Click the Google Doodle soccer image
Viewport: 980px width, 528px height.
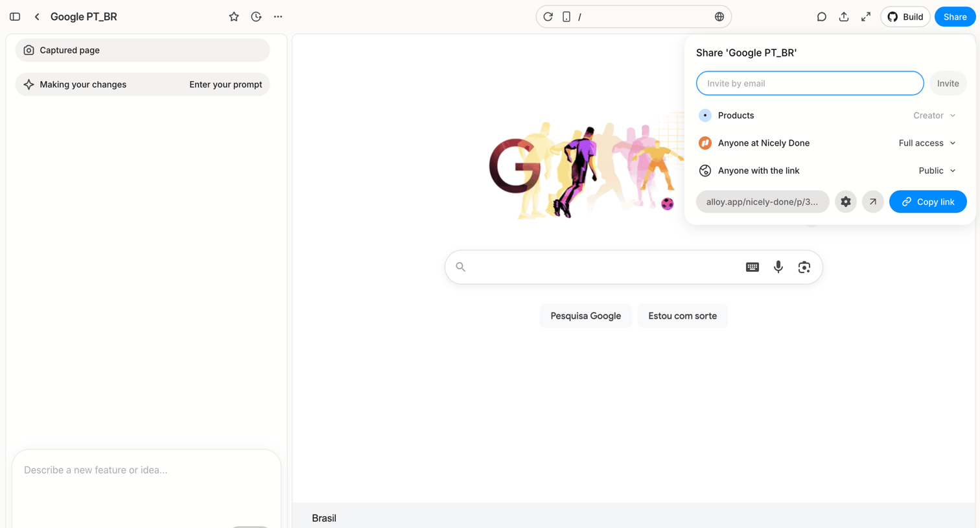point(587,172)
